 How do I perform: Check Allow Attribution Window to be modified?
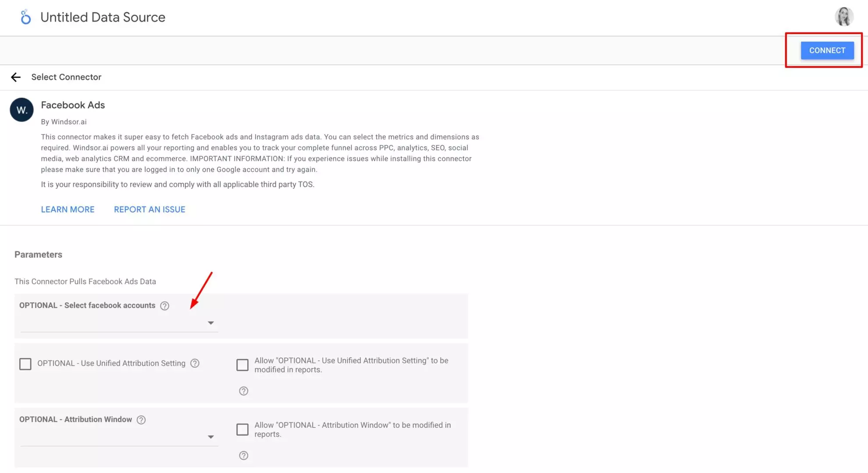242,430
